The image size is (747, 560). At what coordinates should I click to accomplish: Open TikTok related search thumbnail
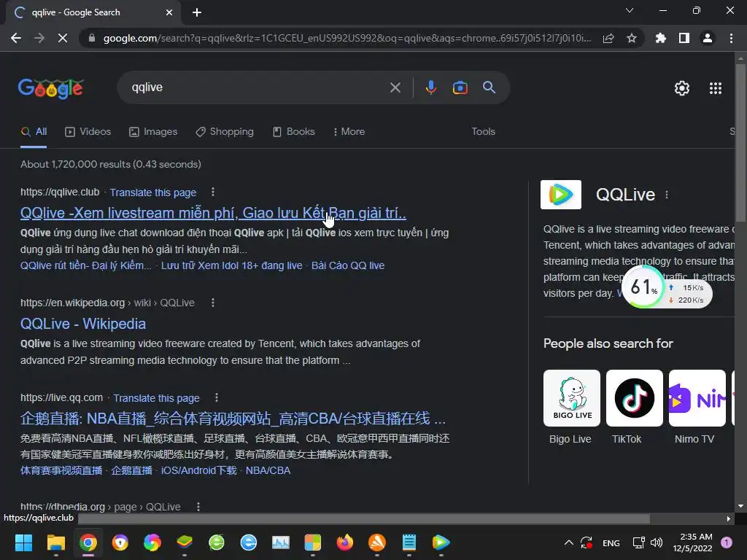(x=634, y=398)
